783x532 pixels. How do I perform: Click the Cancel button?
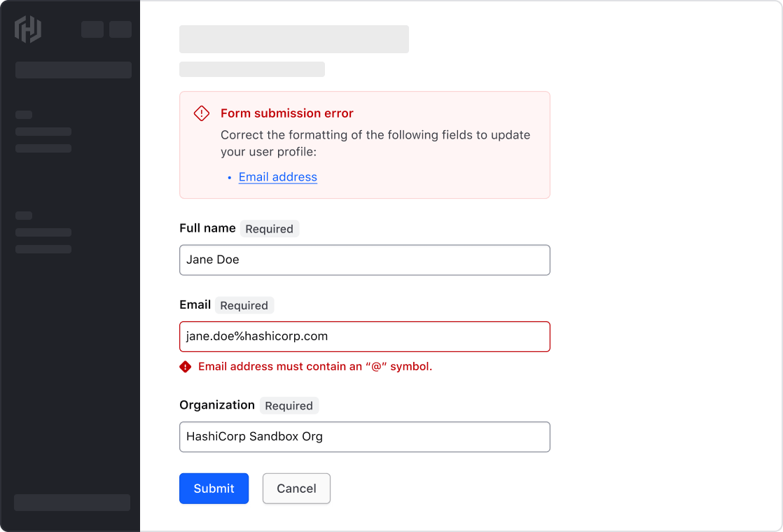pyautogui.click(x=296, y=489)
